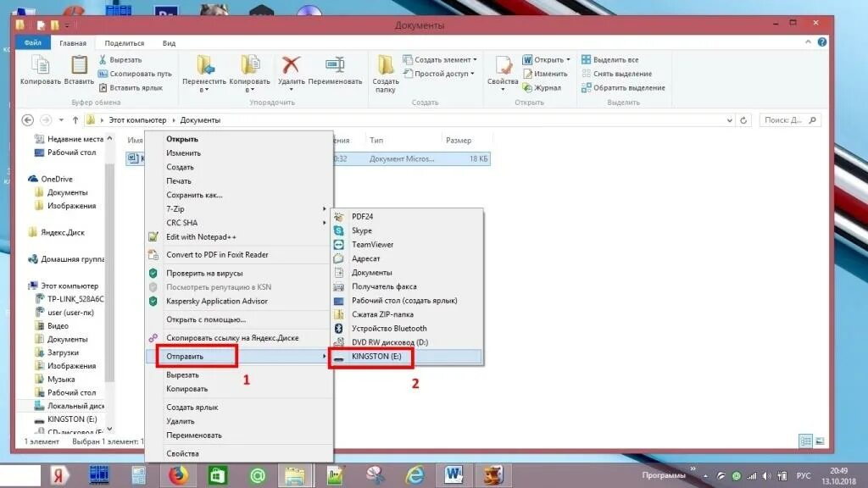Select Открыть in context menu
This screenshot has height=488, width=868.
[239, 140]
